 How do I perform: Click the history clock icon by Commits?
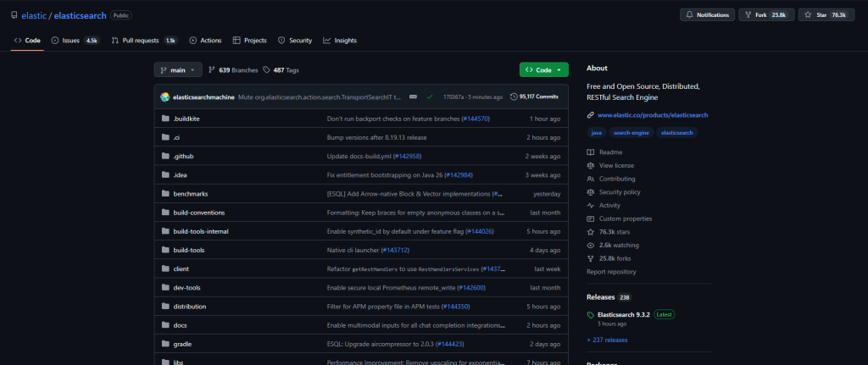pos(514,97)
